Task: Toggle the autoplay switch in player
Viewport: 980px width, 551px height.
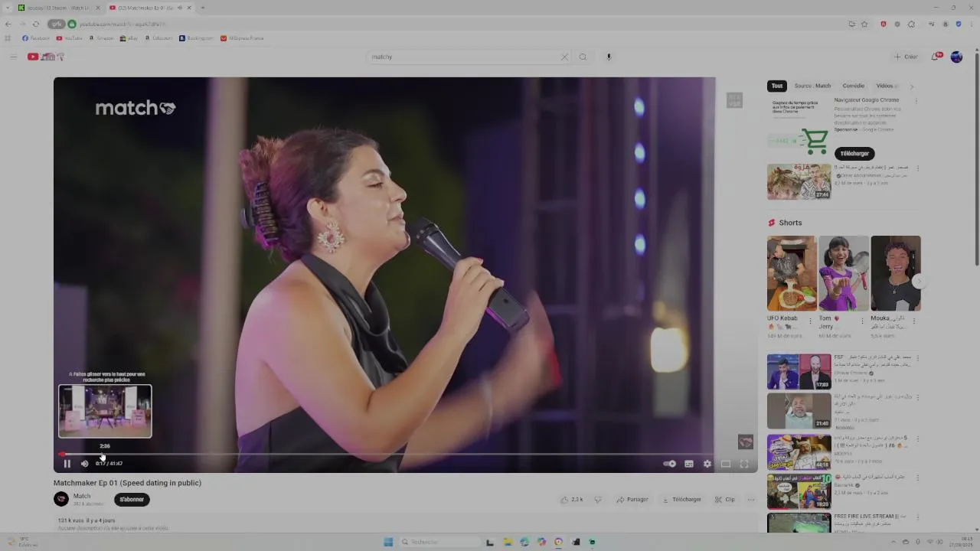Action: pos(669,463)
